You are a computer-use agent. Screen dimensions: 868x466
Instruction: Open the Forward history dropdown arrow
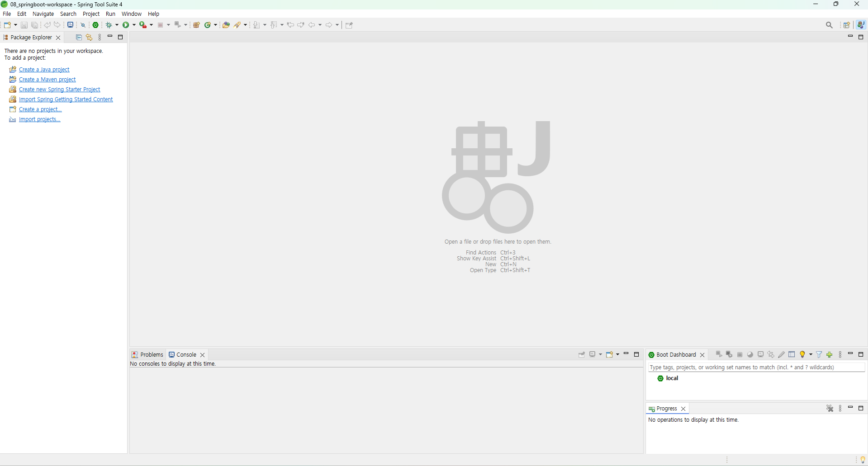click(337, 25)
